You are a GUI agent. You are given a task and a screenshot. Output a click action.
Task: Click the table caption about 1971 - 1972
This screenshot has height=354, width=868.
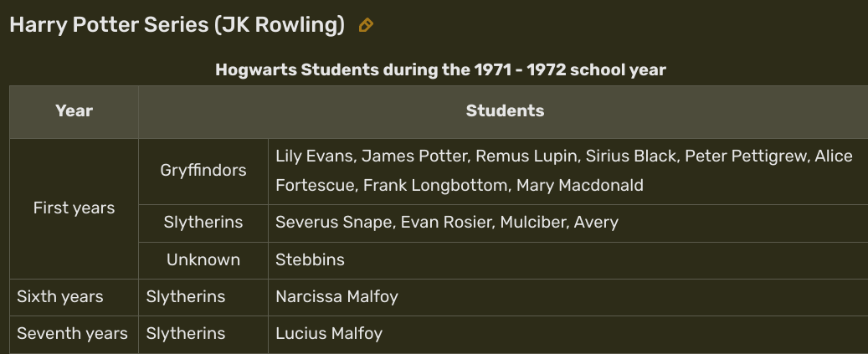coord(440,70)
